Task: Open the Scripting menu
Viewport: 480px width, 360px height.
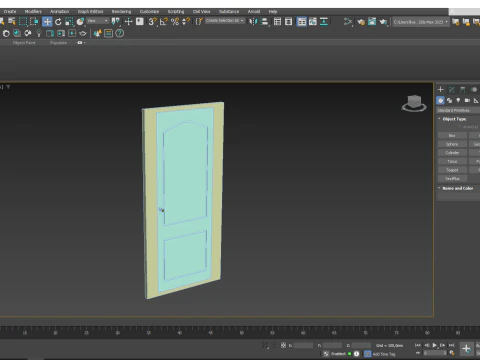Action: (176, 11)
